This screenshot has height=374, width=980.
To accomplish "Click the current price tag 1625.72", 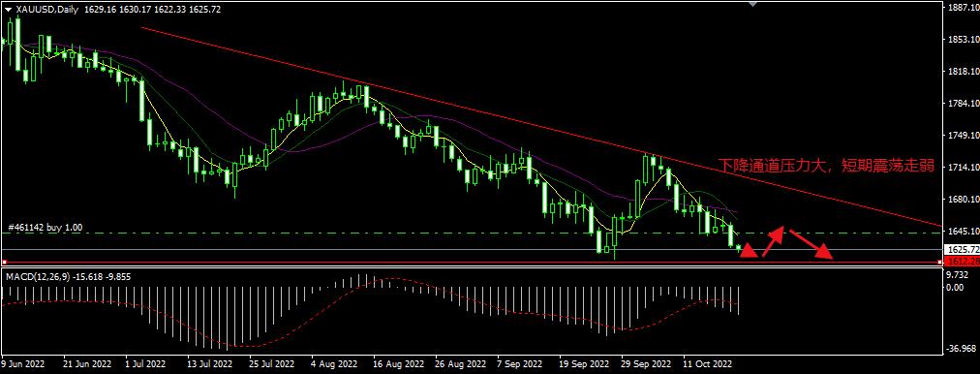I will pos(961,249).
